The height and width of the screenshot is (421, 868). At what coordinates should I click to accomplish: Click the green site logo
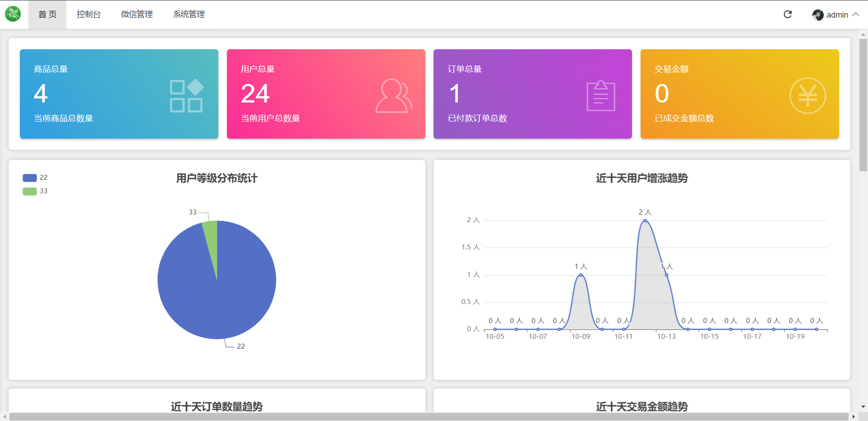[13, 14]
